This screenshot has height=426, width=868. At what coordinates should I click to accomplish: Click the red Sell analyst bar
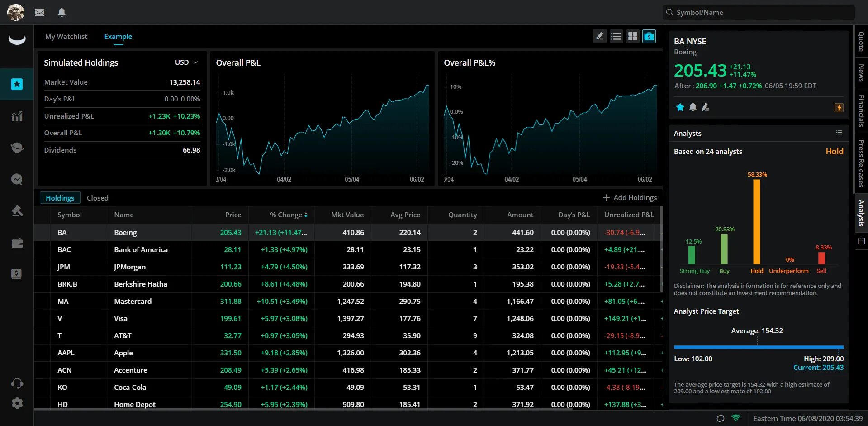pyautogui.click(x=821, y=258)
